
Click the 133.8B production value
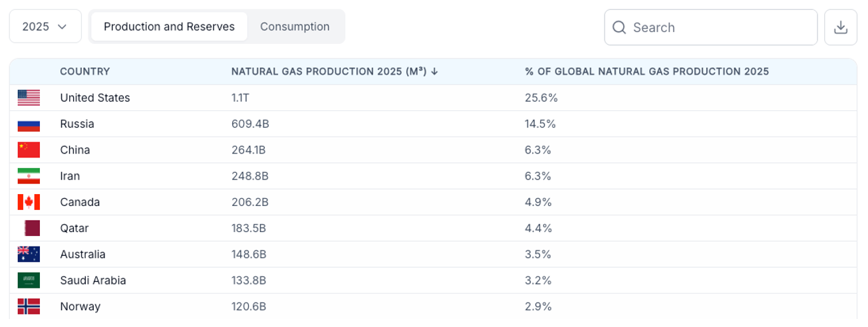[x=249, y=280]
